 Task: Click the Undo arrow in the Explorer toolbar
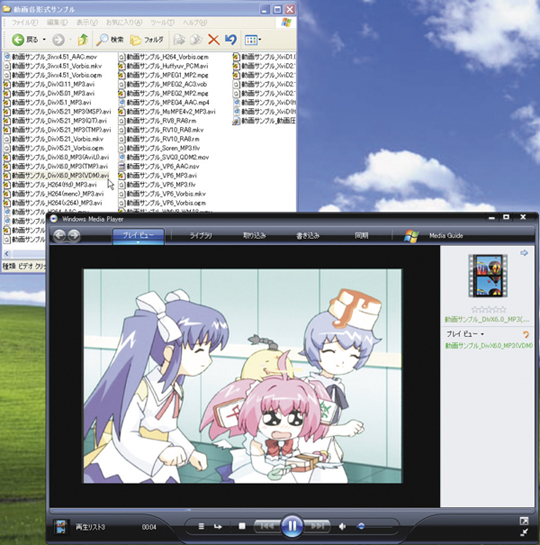[x=231, y=39]
